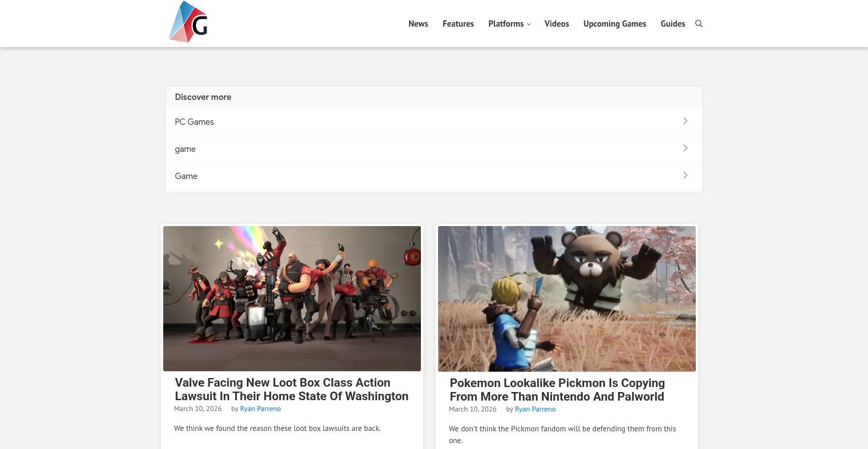This screenshot has width=868, height=449.
Task: Select the lowercase 'game' discover row
Action: pyautogui.click(x=434, y=149)
